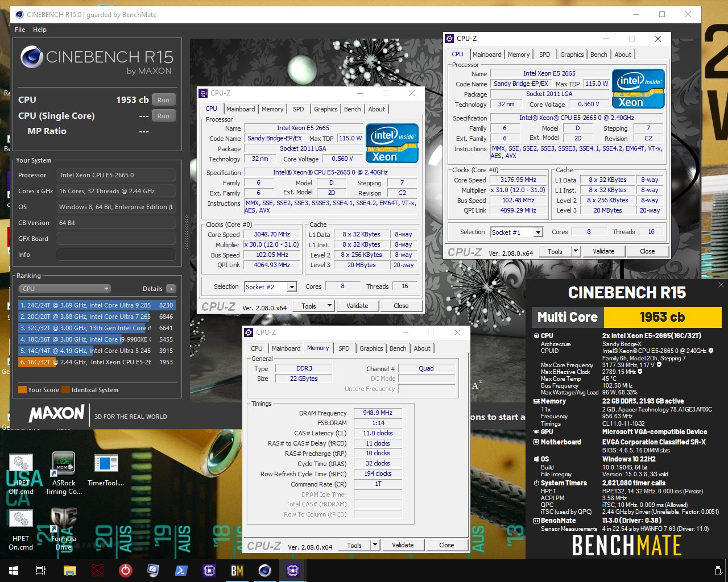728x582 pixels.
Task: Run the Cinebench CPU benchmark
Action: [x=164, y=100]
